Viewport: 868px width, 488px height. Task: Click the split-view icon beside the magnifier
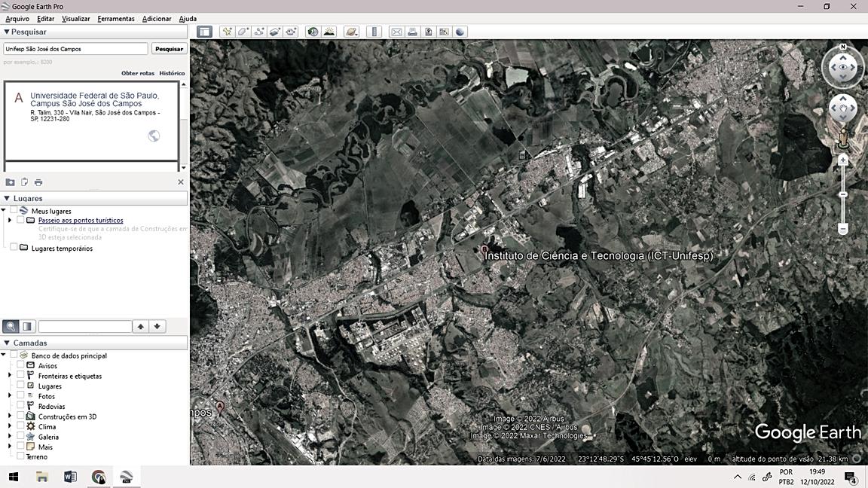coord(26,326)
